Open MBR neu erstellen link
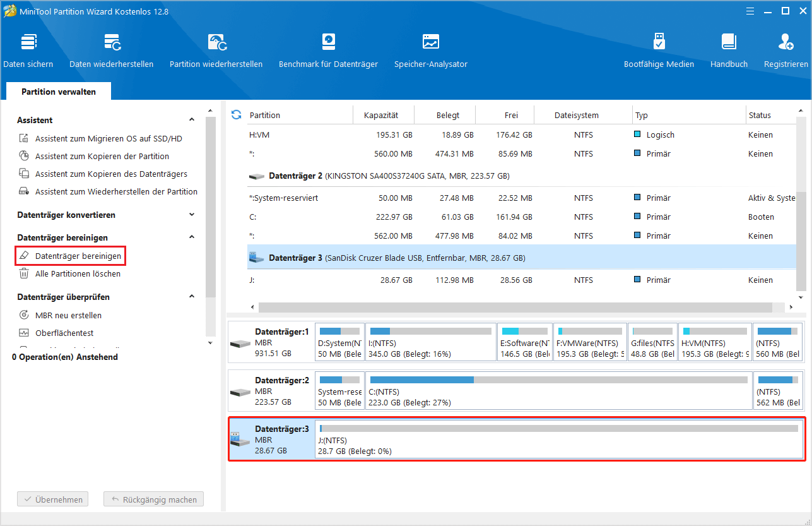This screenshot has width=812, height=526. point(68,315)
